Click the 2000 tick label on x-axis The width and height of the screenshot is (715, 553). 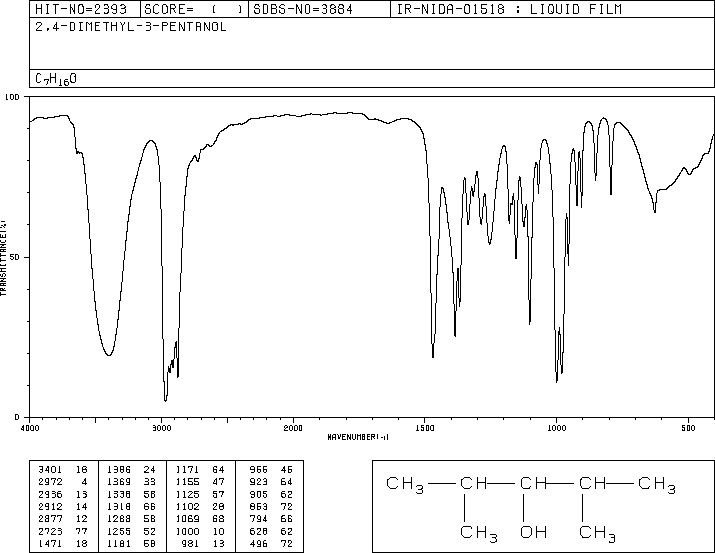[x=293, y=428]
